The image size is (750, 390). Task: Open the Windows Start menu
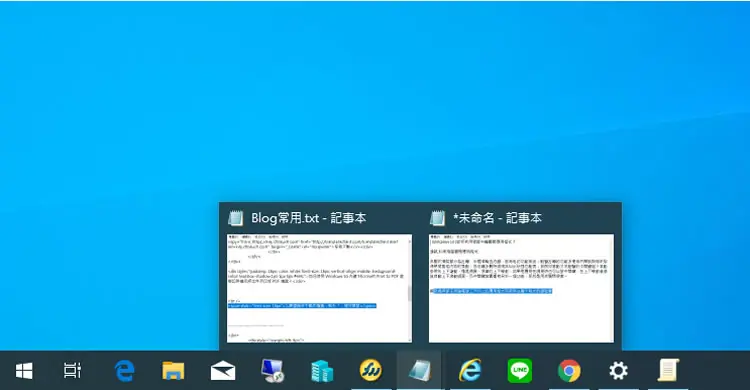(x=24, y=370)
